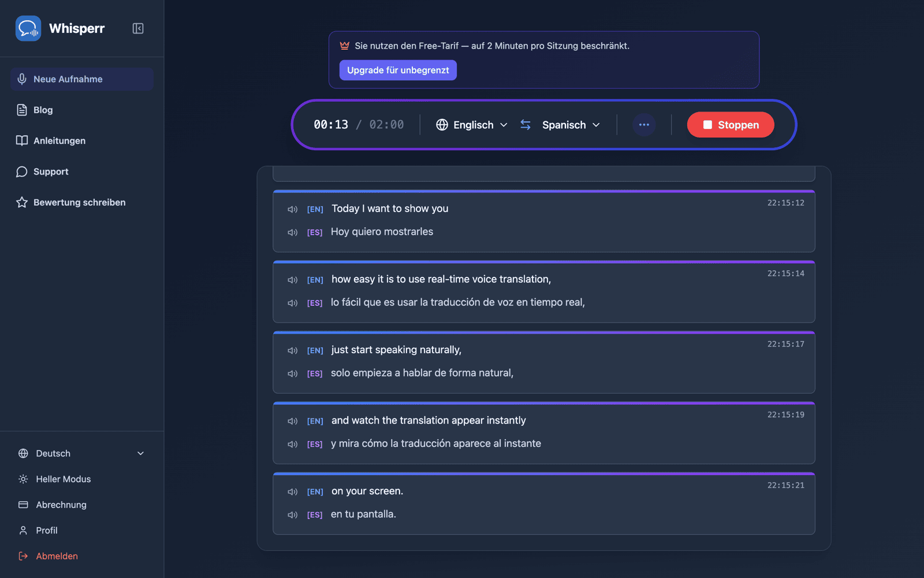
Task: Click timestamp 22:15:12
Action: click(785, 203)
